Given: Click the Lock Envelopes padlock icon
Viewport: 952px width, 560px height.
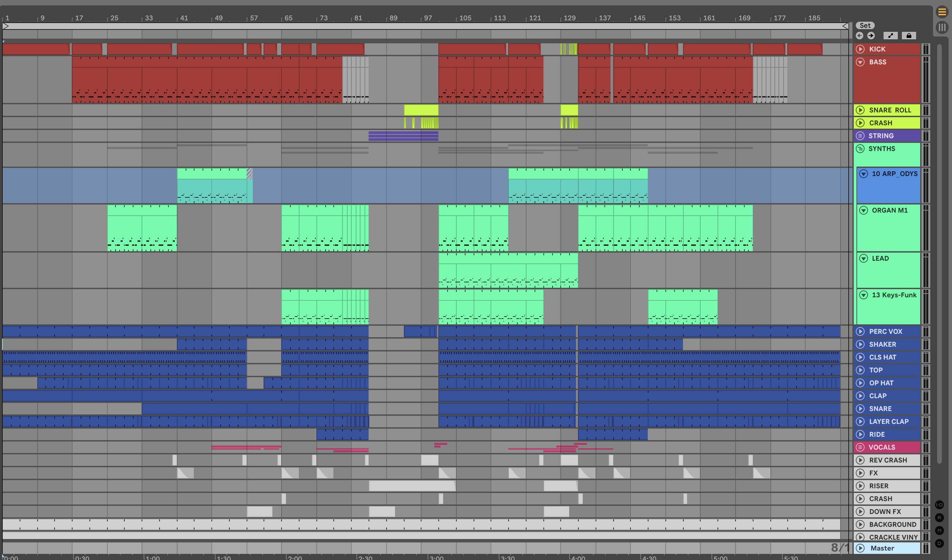Looking at the screenshot, I should point(909,36).
